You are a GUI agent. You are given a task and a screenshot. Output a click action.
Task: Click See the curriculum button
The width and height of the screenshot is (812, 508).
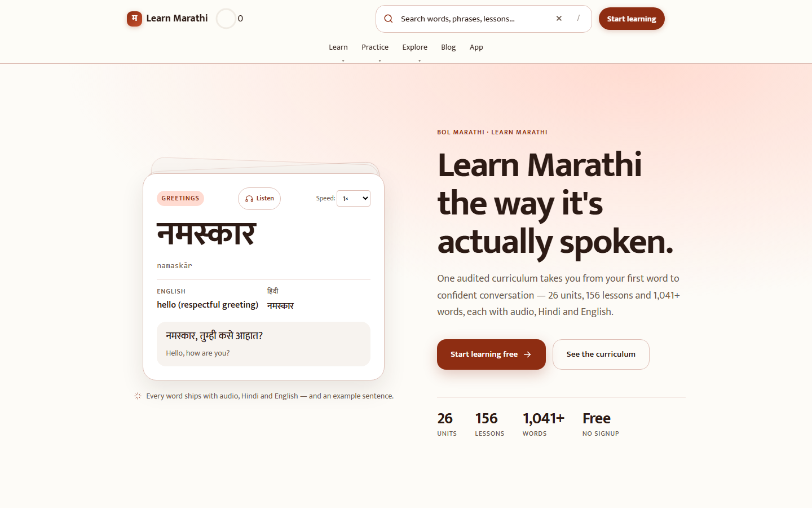[x=601, y=354]
